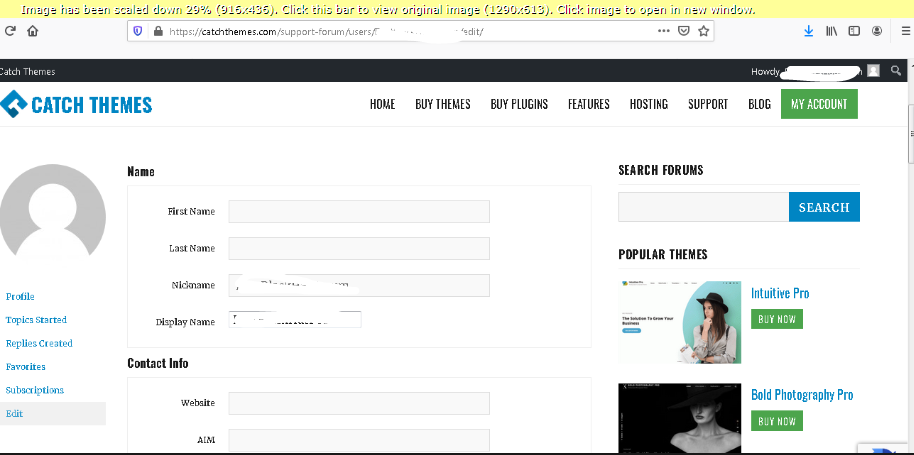The width and height of the screenshot is (914, 455).
Task: Click the large profile avatar image
Action: pyautogui.click(x=52, y=211)
